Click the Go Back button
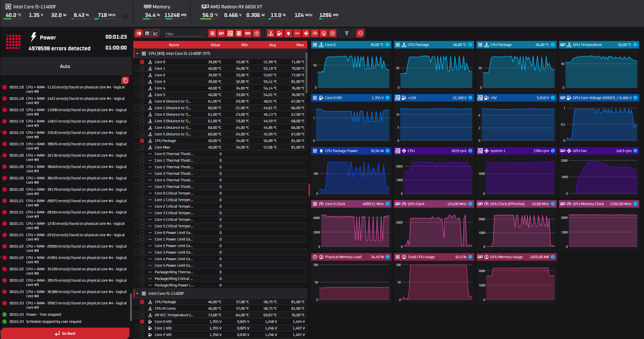Screen dimensions: 644x339 coord(65,333)
